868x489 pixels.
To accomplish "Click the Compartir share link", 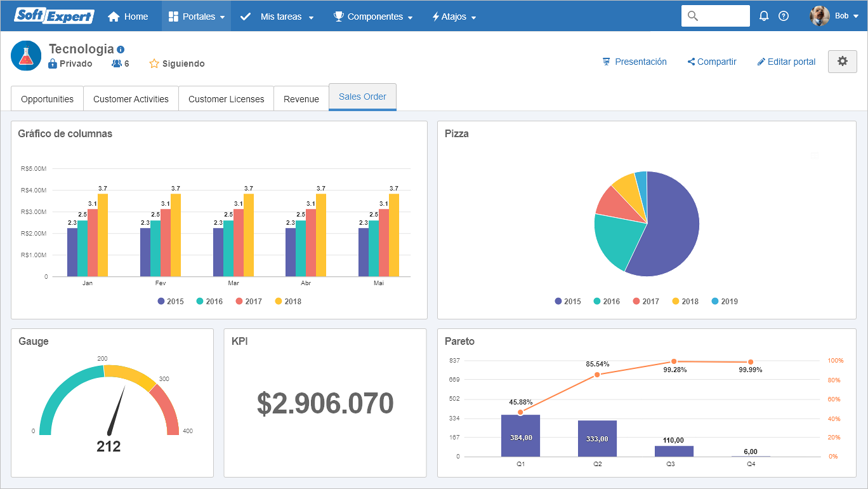I will coord(712,62).
